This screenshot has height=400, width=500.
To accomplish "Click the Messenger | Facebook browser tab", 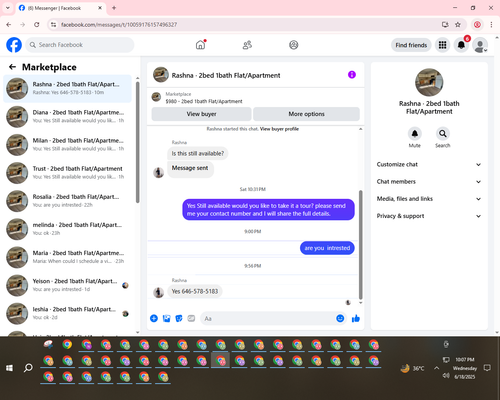I will tap(61, 8).
